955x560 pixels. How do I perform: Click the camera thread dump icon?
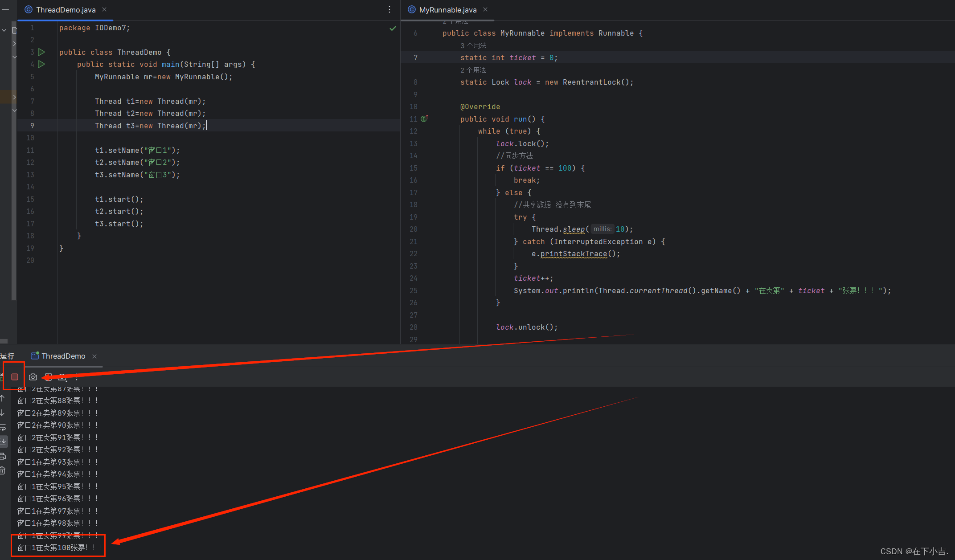[33, 377]
